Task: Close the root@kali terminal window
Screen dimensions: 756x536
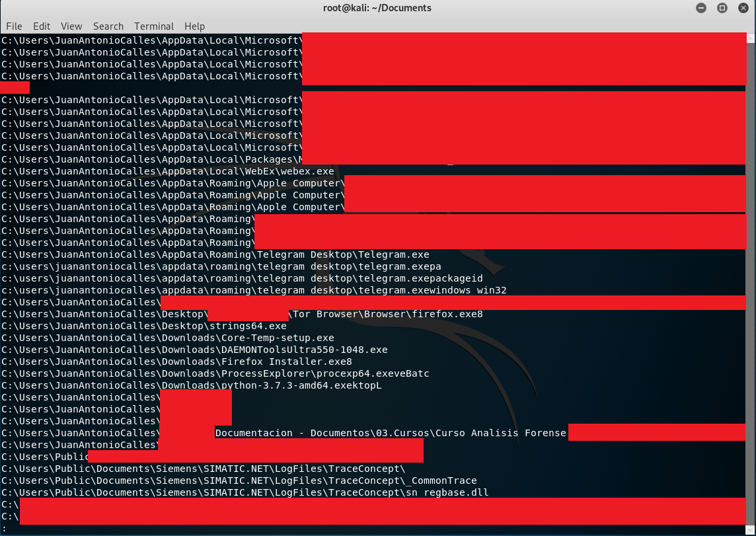Action: click(x=743, y=8)
